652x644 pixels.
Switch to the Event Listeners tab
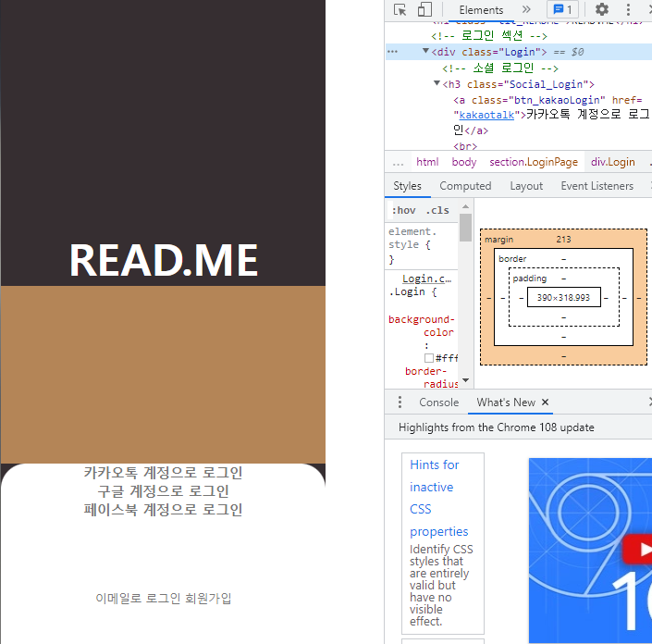pyautogui.click(x=597, y=186)
